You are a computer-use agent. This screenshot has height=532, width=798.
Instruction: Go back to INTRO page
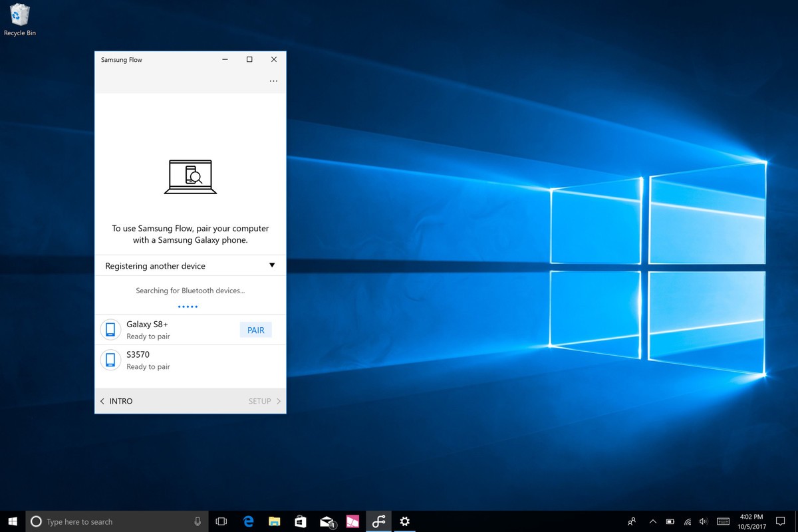116,401
